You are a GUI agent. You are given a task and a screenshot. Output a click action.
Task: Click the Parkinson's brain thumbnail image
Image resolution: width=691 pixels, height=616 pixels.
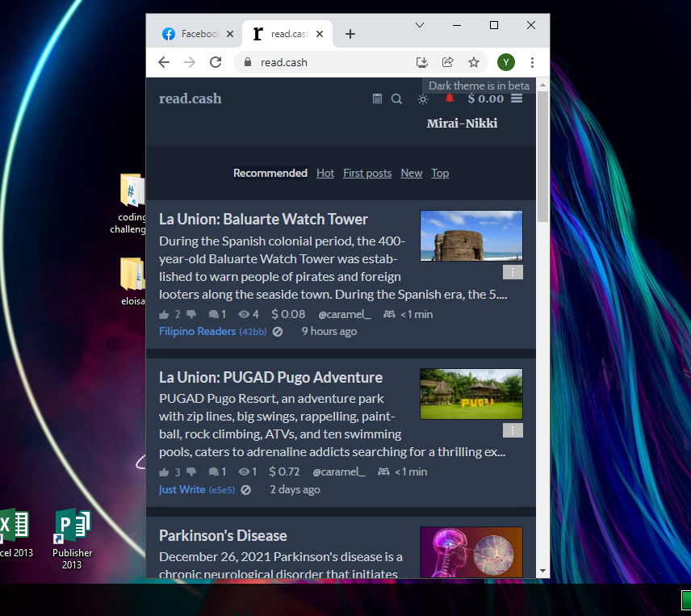coord(471,552)
